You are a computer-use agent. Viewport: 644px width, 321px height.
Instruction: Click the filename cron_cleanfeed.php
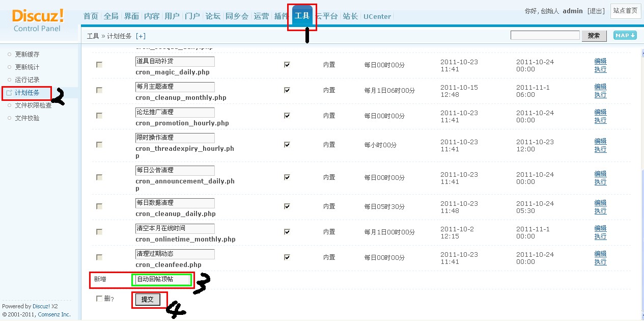[x=169, y=265]
